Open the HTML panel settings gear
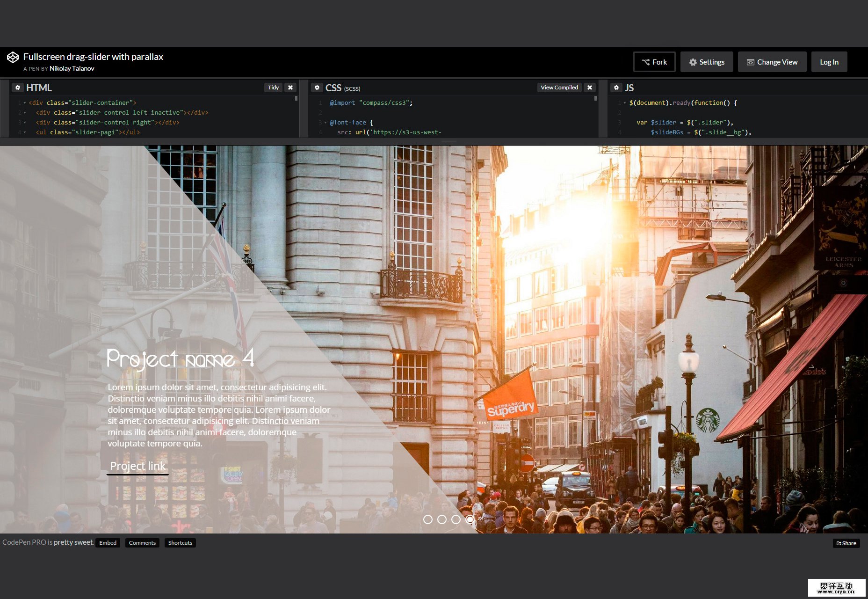This screenshot has width=868, height=599. pos(18,88)
